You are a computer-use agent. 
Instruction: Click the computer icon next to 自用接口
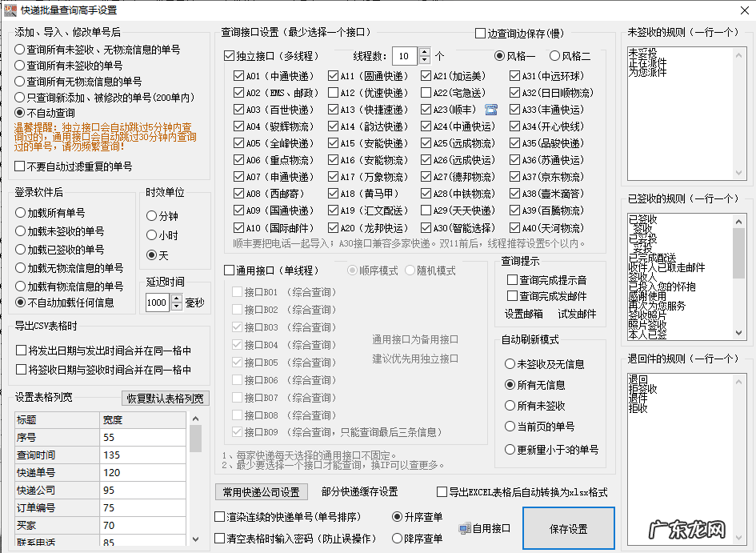coord(465,527)
